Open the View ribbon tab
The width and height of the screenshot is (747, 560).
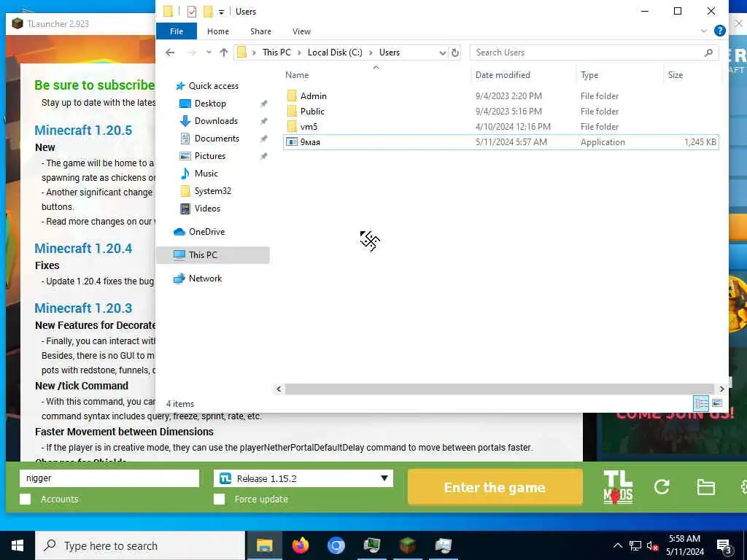[301, 31]
